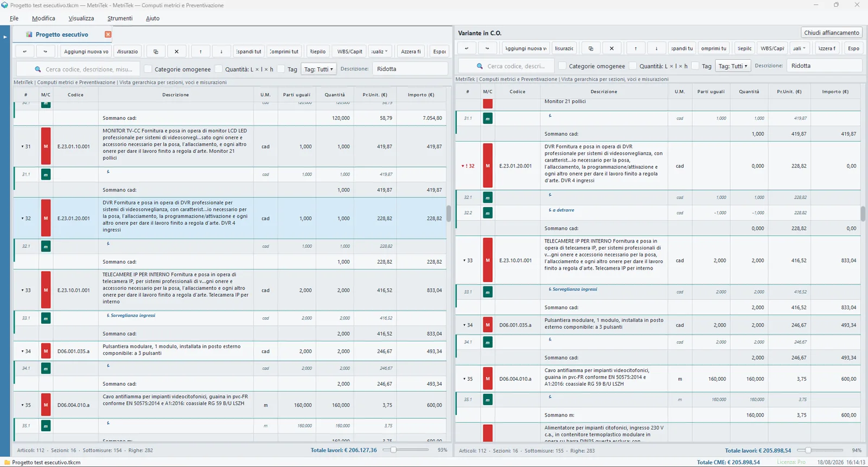Expand the left sidebar with the arrow icon
Image resolution: width=868 pixels, height=467 pixels.
click(5, 37)
